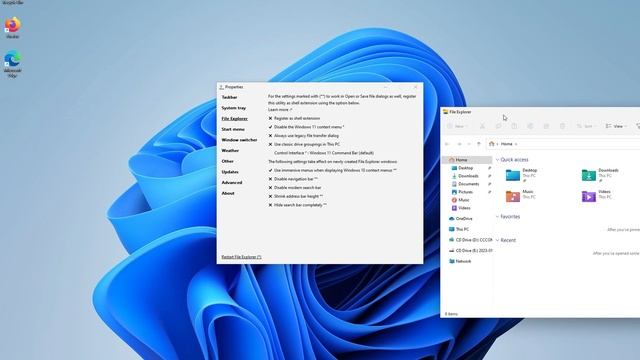Toggle Disable navigation bar option
Viewport: 640px width, 360px height.
point(293,179)
